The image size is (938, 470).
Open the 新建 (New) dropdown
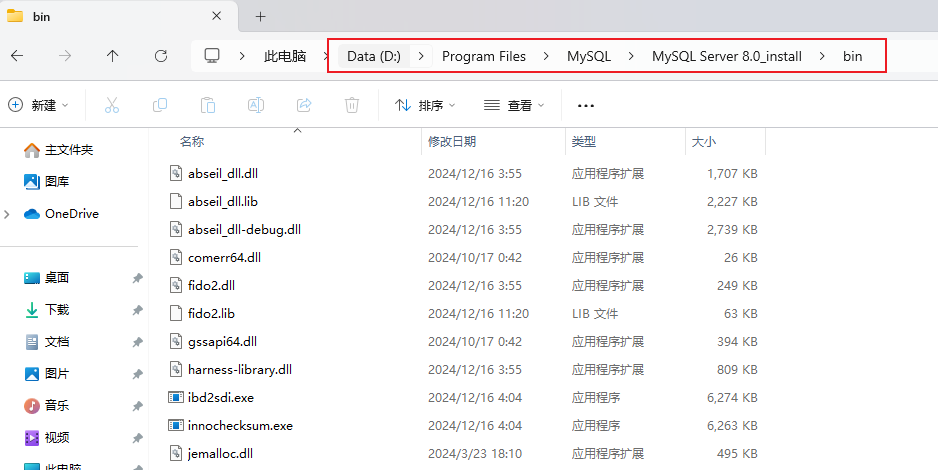click(x=38, y=105)
